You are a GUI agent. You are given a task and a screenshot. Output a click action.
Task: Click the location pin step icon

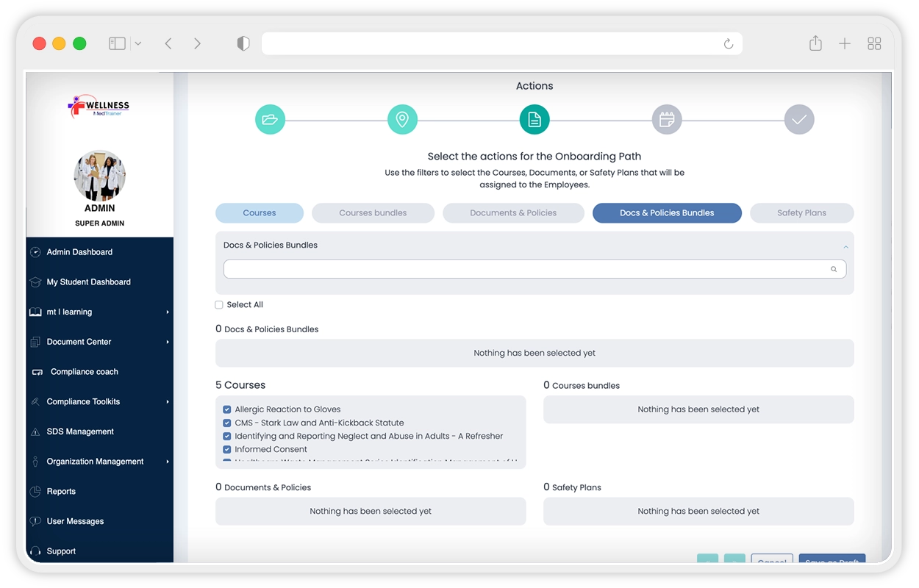point(402,120)
